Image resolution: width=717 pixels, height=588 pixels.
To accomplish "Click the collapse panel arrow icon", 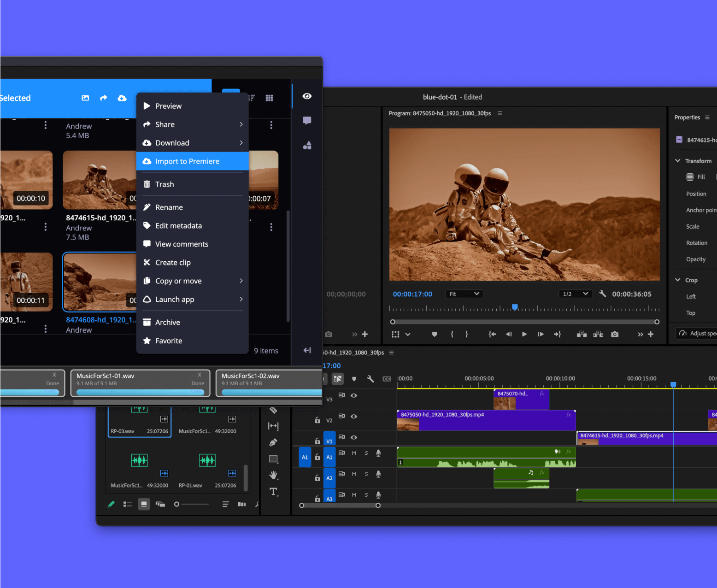I will [x=307, y=351].
